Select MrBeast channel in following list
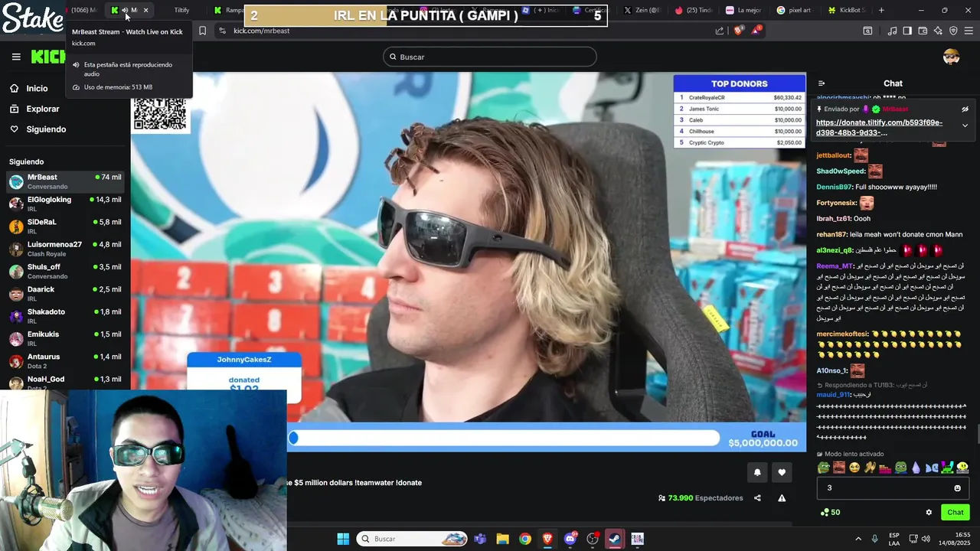This screenshot has height=551, width=980. pyautogui.click(x=65, y=181)
